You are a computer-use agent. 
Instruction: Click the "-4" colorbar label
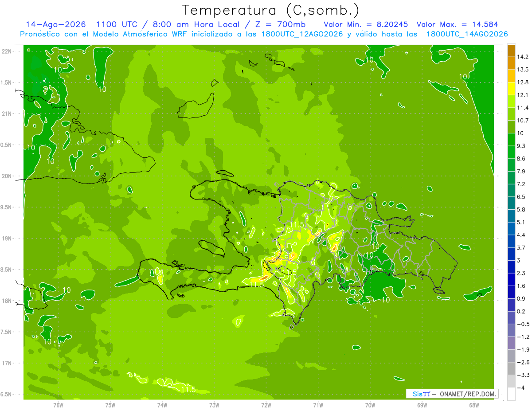point(520,388)
